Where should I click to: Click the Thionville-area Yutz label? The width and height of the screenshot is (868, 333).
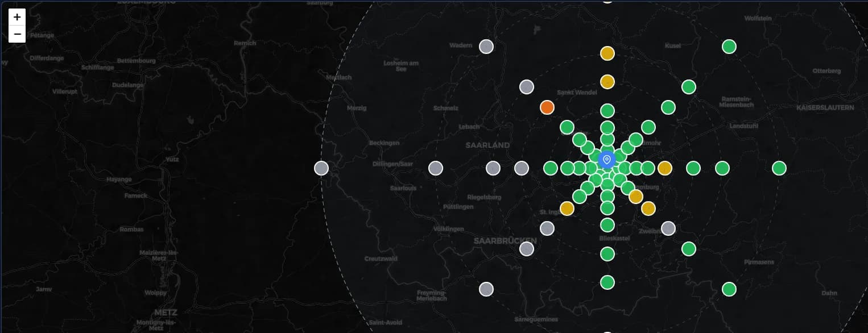click(172, 160)
